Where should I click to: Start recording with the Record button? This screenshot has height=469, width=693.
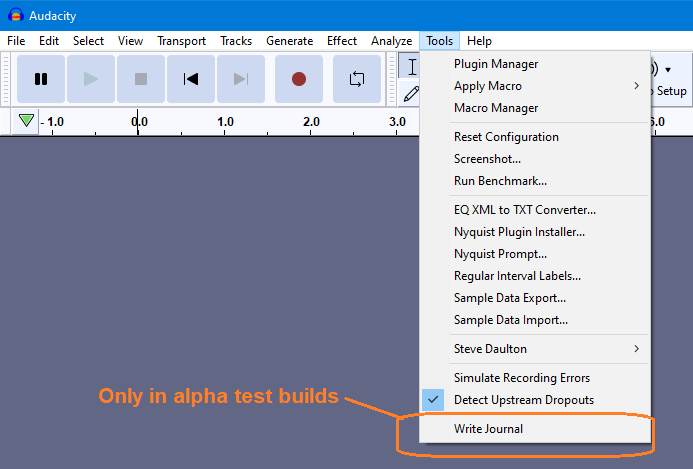299,79
